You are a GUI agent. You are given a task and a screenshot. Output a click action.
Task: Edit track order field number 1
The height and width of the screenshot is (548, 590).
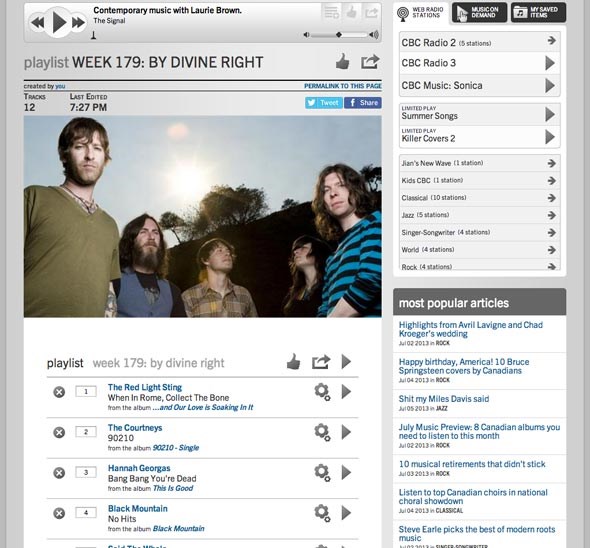click(x=86, y=392)
